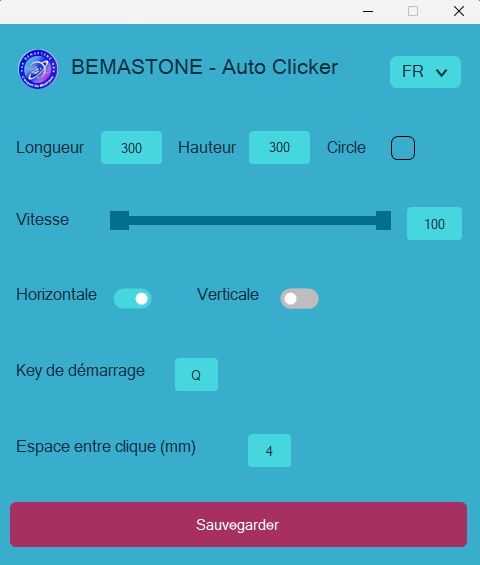The height and width of the screenshot is (565, 480).
Task: Click the chevron arrow next to FR
Action: coord(441,73)
